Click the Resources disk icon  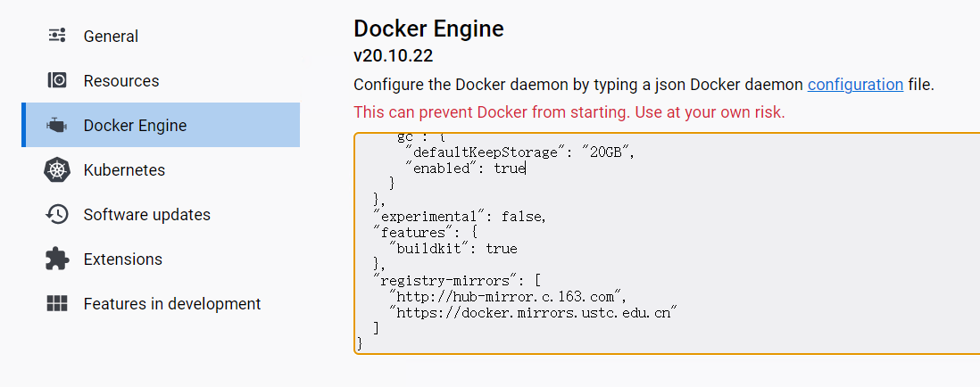(57, 80)
